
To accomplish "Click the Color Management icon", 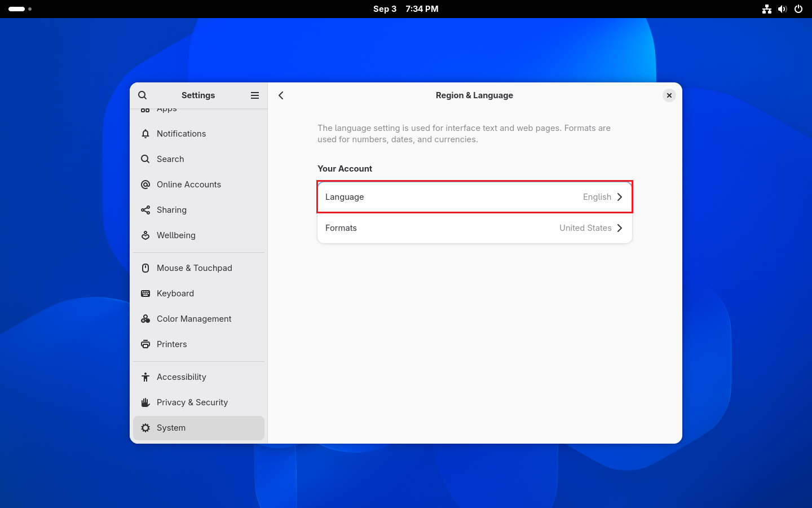I will [x=145, y=319].
